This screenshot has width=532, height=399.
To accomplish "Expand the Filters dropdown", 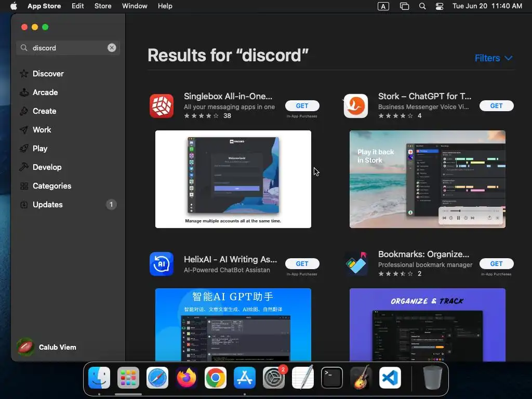I will 494,58.
